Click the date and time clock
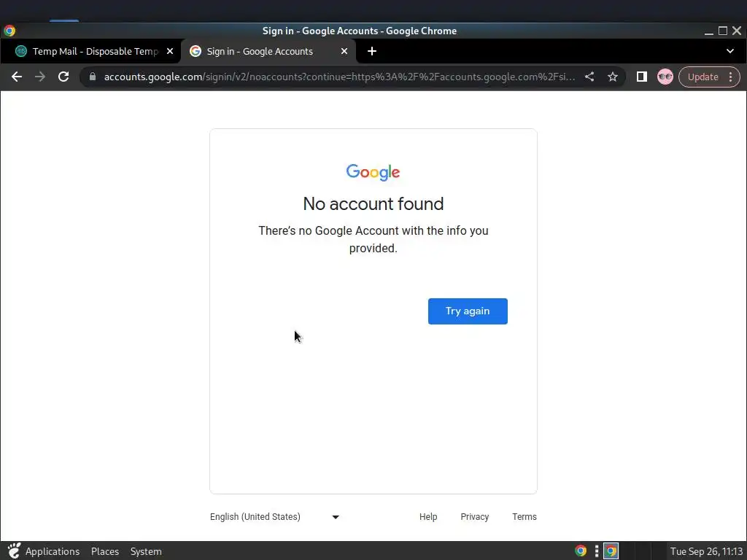This screenshot has height=560, width=747. tap(706, 551)
